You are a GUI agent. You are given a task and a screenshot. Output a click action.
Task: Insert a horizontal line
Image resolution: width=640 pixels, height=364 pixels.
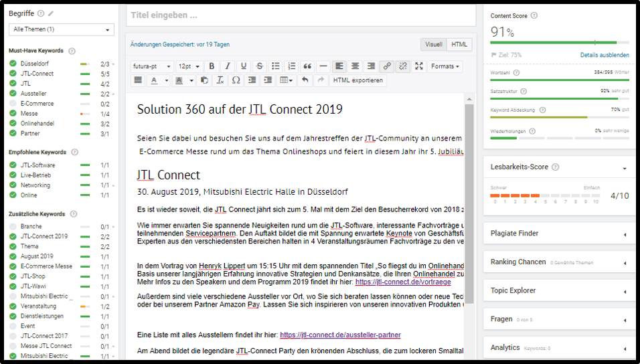(x=323, y=66)
